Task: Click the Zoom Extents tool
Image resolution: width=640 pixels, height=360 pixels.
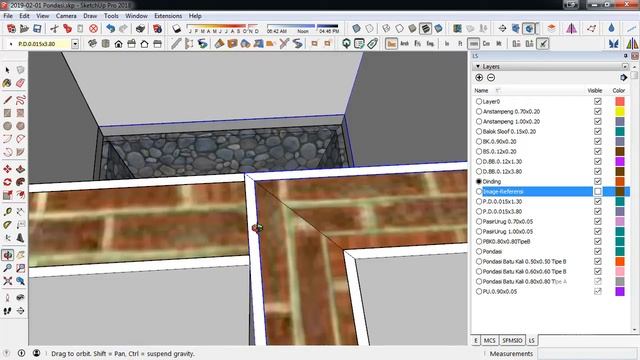Action: click(7, 281)
